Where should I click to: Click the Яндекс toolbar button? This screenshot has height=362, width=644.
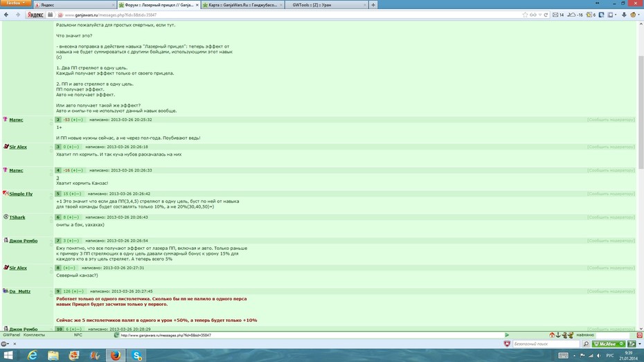point(35,15)
